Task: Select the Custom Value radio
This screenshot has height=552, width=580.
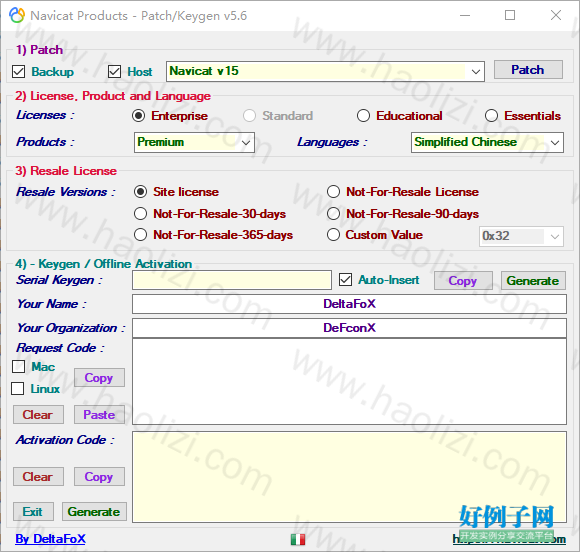Action: click(333, 235)
